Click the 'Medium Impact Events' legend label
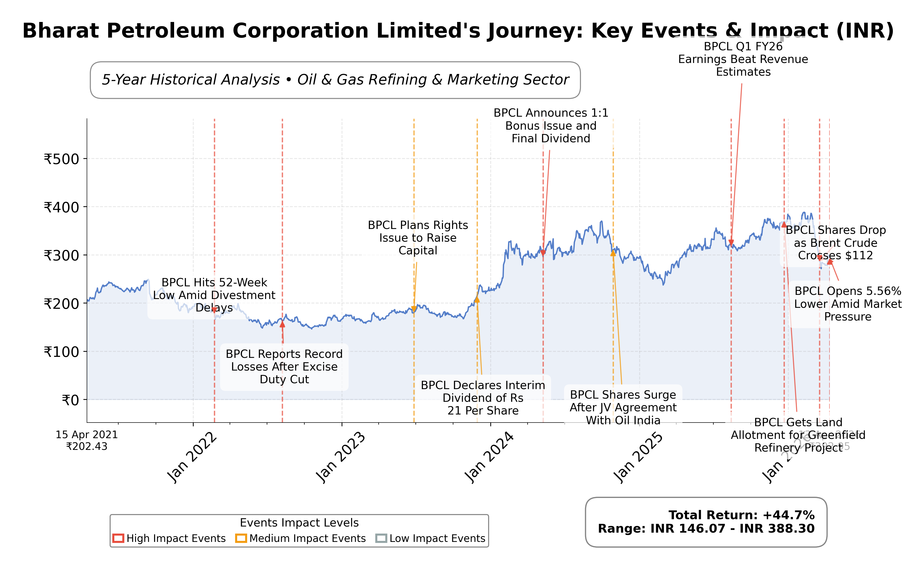924x569 pixels. [307, 538]
